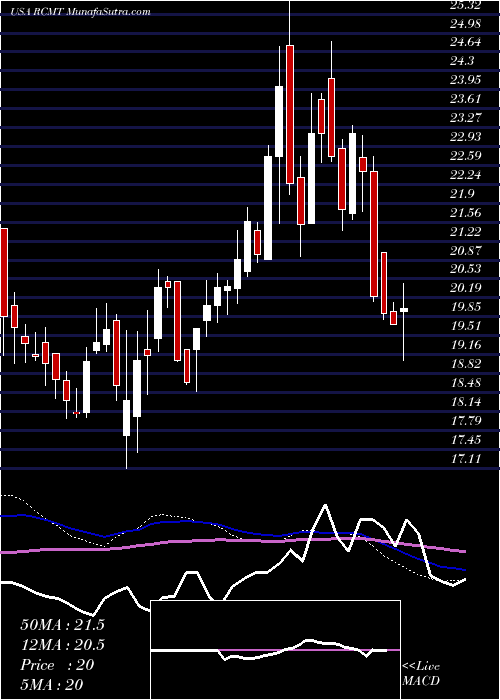The width and height of the screenshot is (500, 700).
Task: Click the 23.61 price axis label
Action: point(465,99)
